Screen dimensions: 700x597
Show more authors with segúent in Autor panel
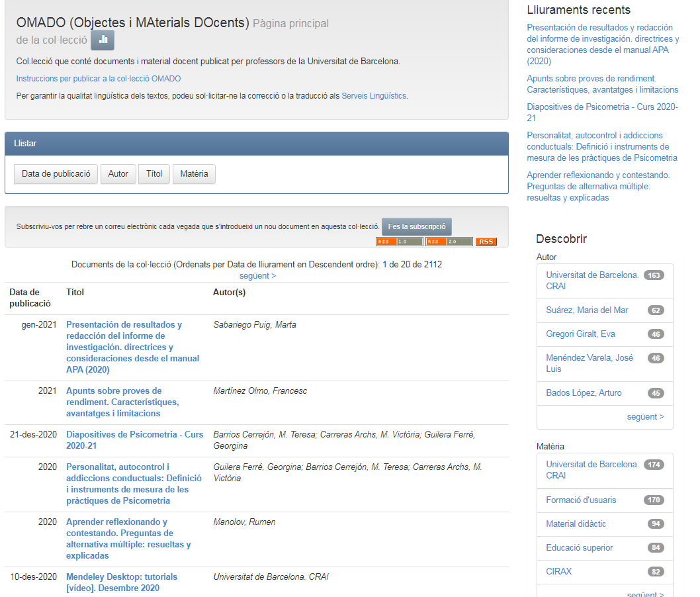pos(645,417)
